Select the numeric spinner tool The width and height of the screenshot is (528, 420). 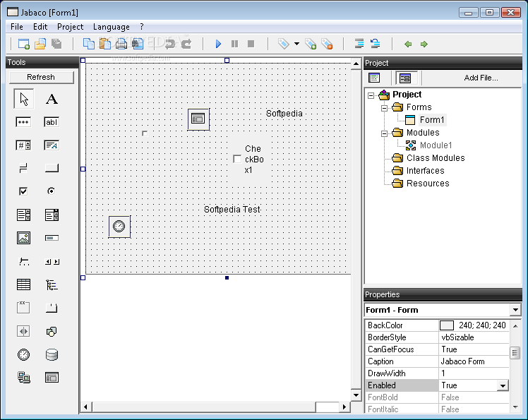tap(23, 145)
